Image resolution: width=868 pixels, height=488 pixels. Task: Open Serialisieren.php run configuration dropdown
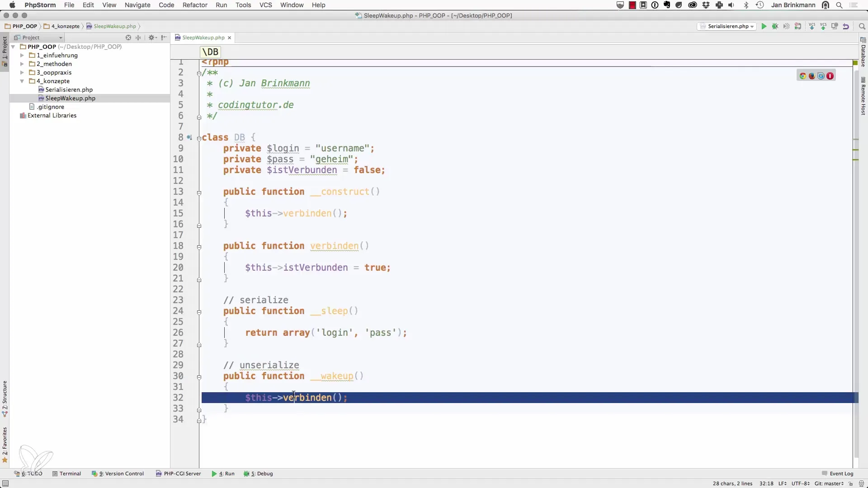pyautogui.click(x=727, y=26)
